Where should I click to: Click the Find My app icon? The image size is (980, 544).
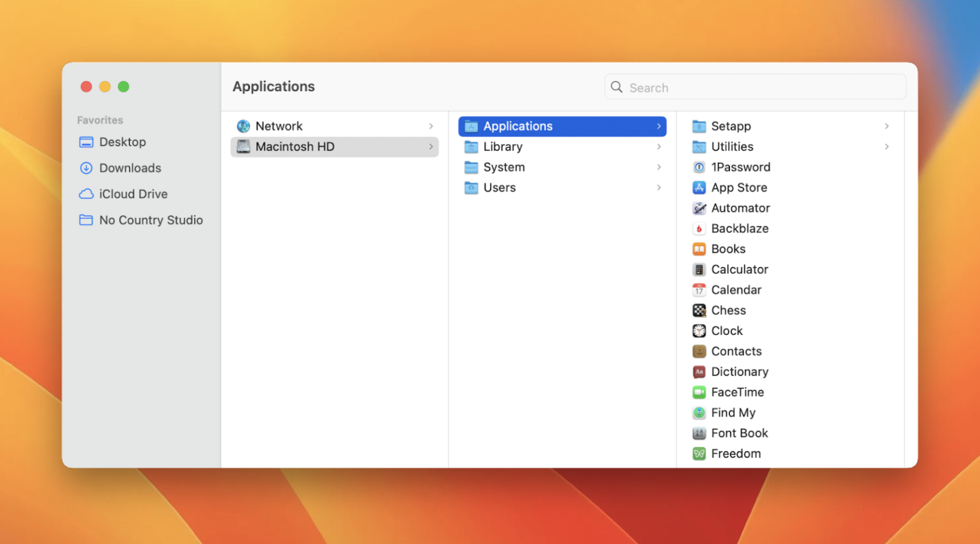[699, 413]
